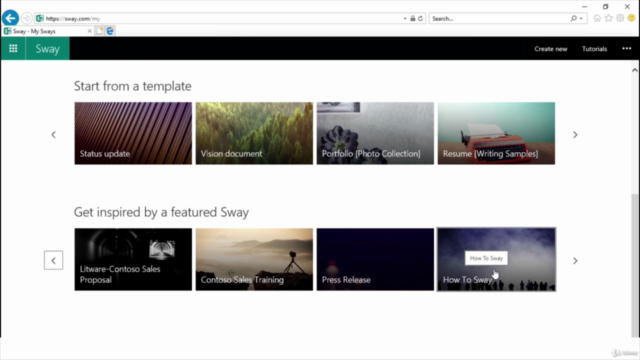Click the Get inspired by a featured Sway heading
The image size is (640, 360).
pos(161,212)
